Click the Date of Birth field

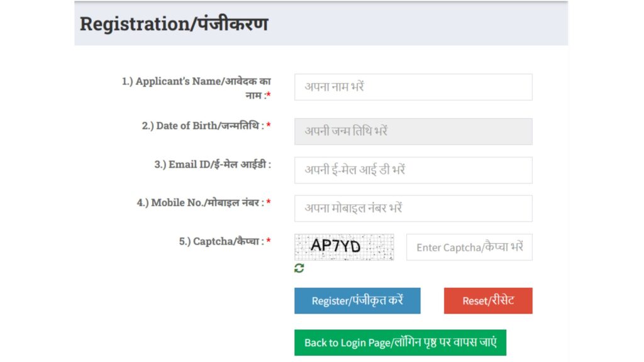coord(413,131)
